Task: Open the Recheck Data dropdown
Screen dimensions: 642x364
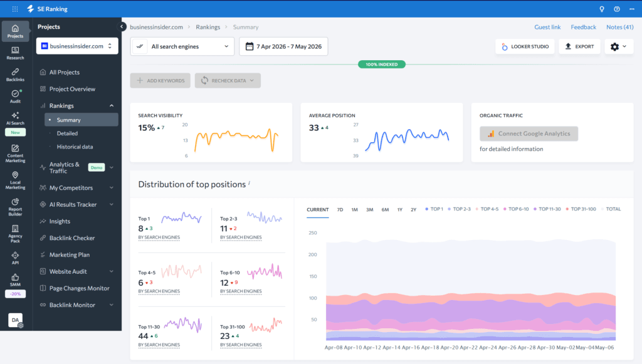Action: (x=228, y=81)
